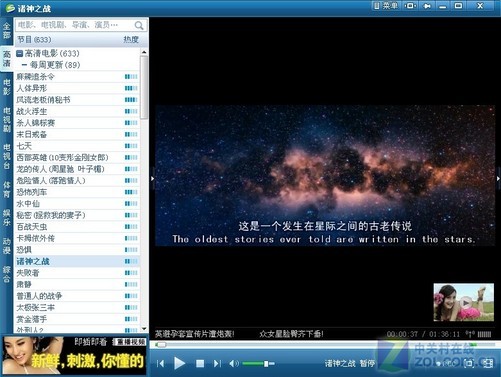
Task: Select the 娱乐 sidebar tab
Action: [6, 218]
